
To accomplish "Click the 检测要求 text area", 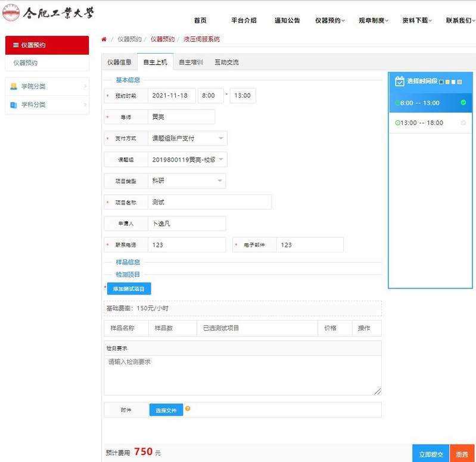I will click(242, 375).
